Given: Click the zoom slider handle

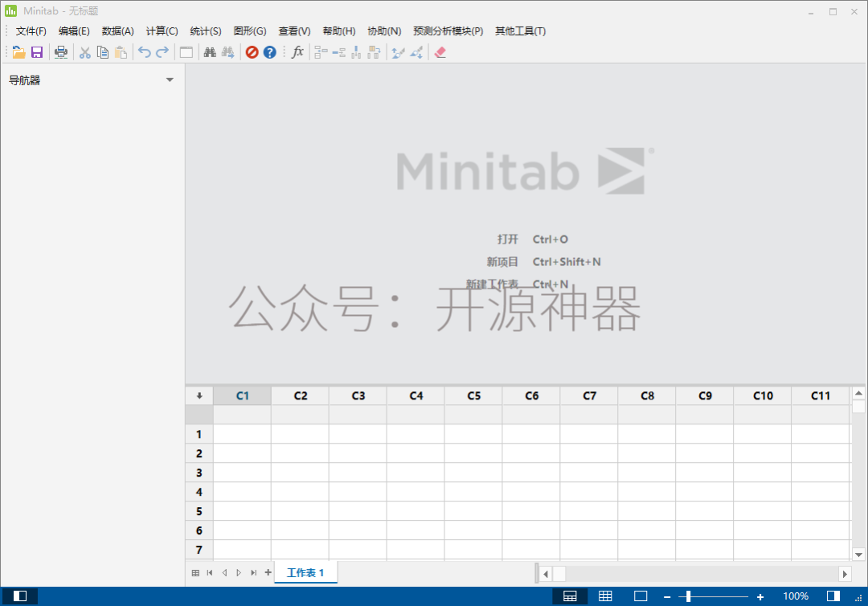Looking at the screenshot, I should (x=688, y=596).
